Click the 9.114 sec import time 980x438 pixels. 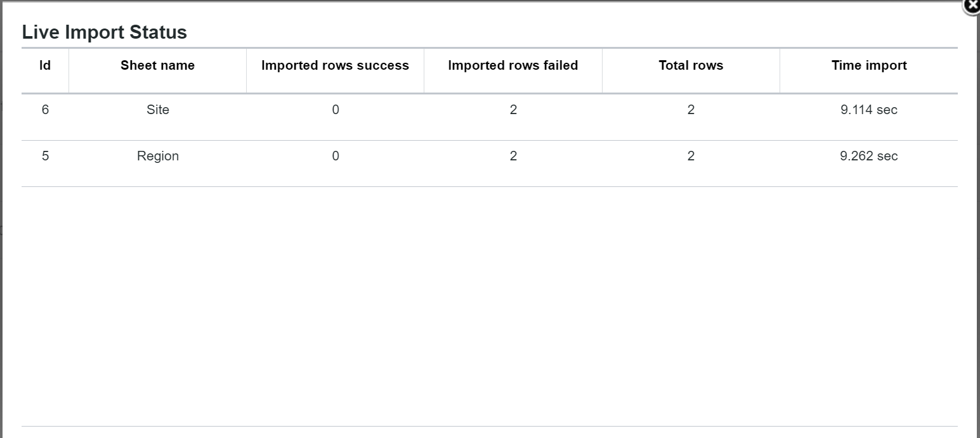click(868, 110)
